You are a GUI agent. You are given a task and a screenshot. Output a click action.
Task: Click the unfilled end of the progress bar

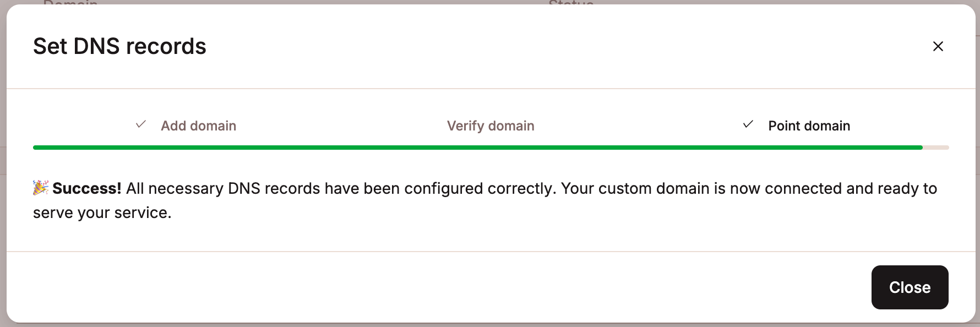(936, 147)
